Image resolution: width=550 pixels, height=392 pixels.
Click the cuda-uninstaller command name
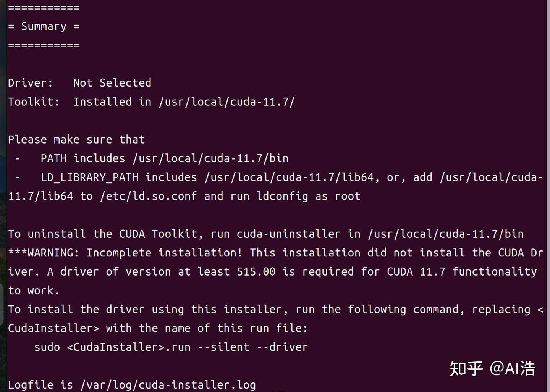click(x=288, y=234)
